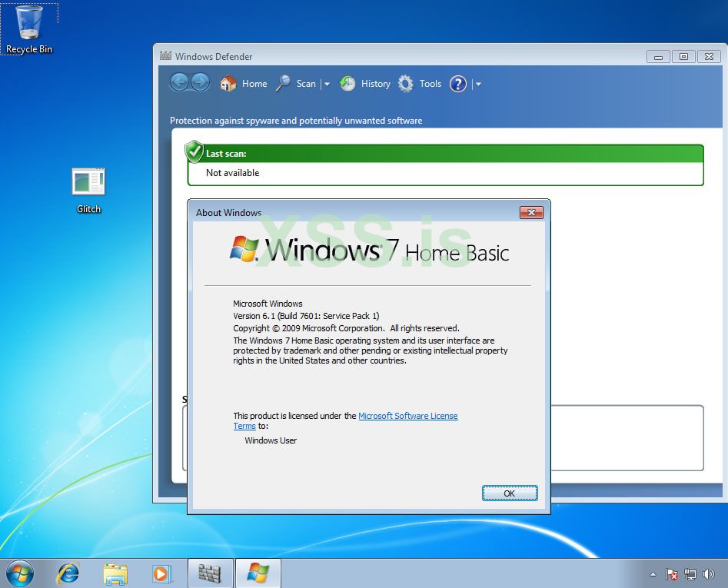Click the Windows flag logo in dialog
The image size is (728, 588).
pos(244,249)
